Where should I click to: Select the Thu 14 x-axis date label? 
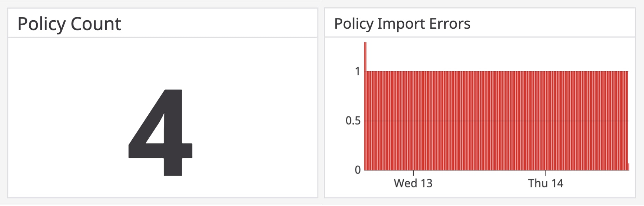(x=546, y=183)
